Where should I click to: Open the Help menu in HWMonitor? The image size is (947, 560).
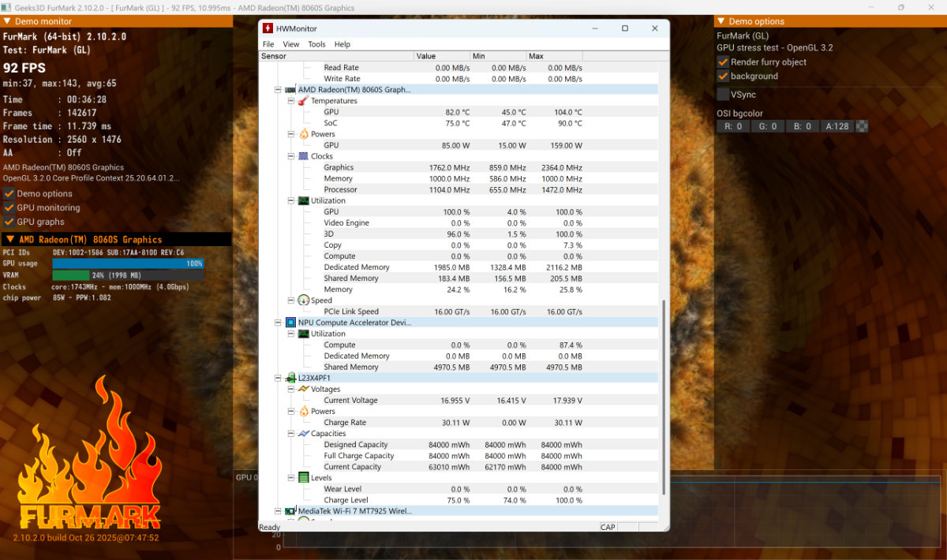click(342, 45)
